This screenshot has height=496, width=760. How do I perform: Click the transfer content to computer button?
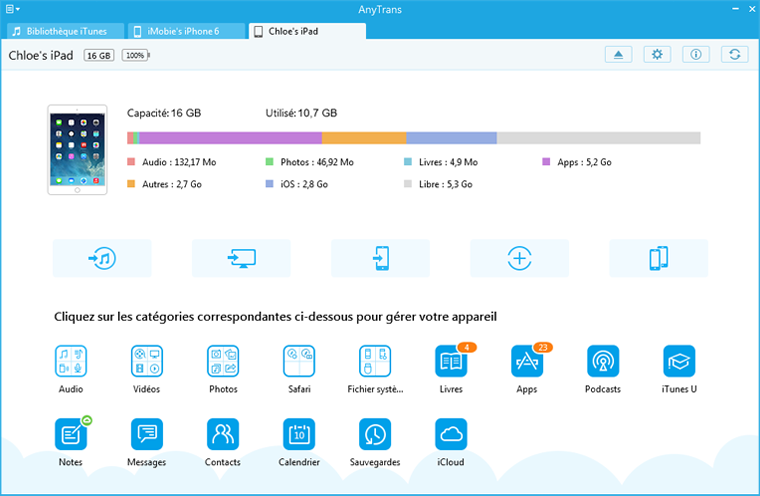pos(241,258)
